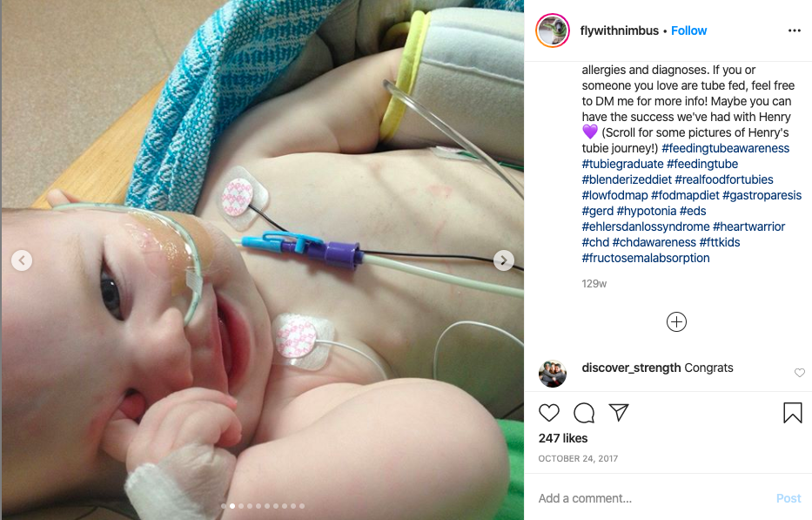
Task: Share the post via paper plane icon
Action: (x=619, y=412)
